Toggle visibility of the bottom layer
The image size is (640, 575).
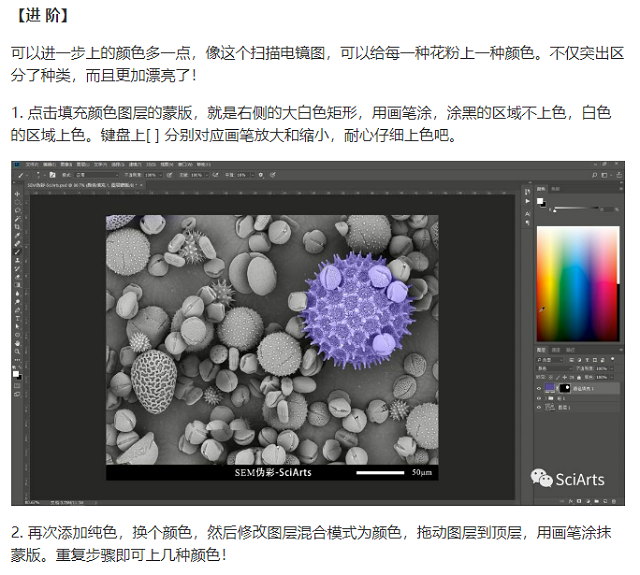pos(539,408)
